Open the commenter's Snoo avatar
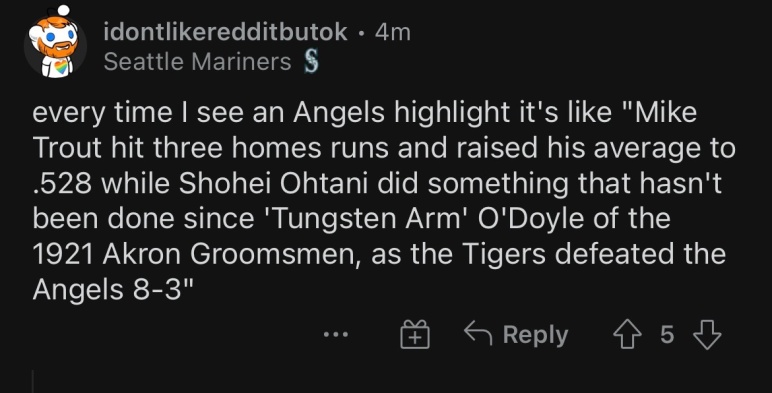Screen dimensions: 772x393 click(x=55, y=42)
